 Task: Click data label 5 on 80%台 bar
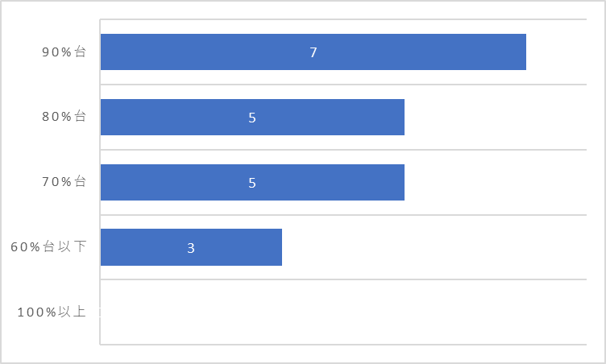point(252,118)
